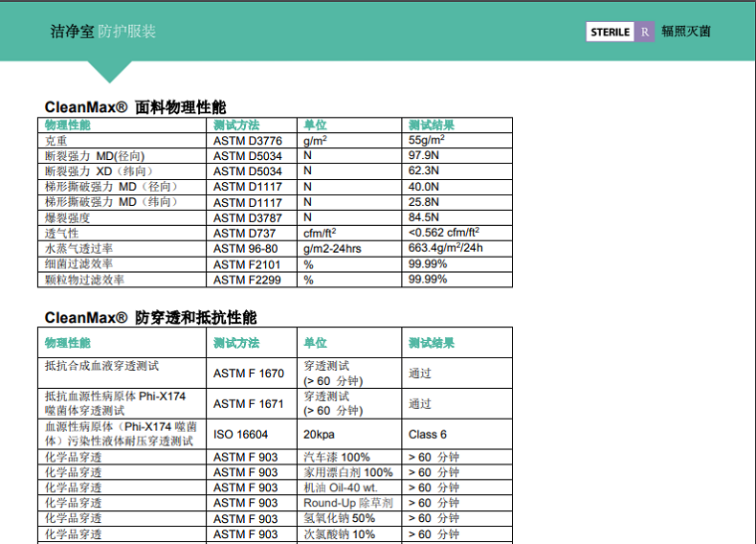Select the 663.4g/m²/24h result cell

pyautogui.click(x=445, y=248)
